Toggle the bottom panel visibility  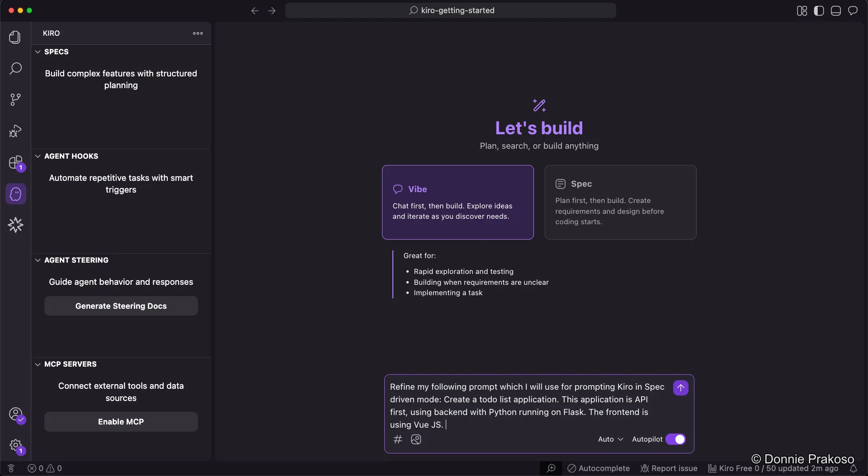tap(835, 10)
